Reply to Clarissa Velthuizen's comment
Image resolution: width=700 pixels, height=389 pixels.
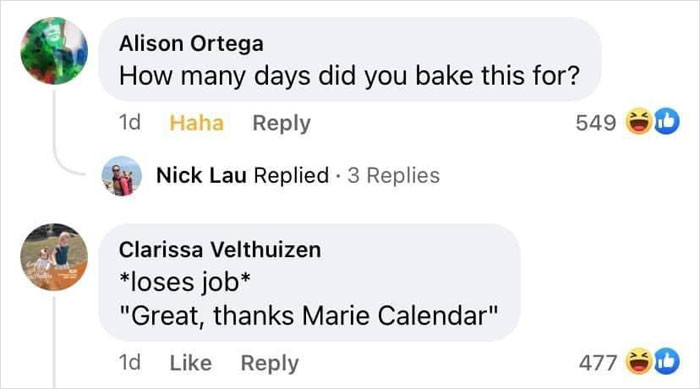[x=270, y=363]
